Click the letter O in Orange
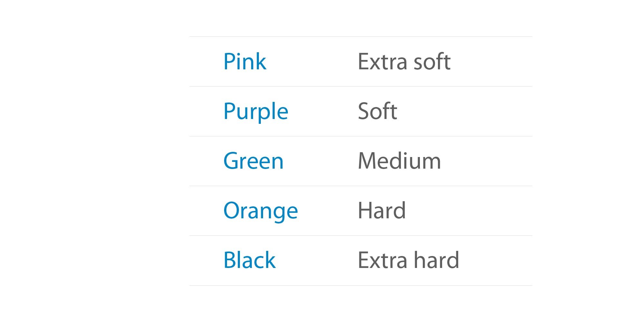This screenshot has width=644, height=326. click(232, 210)
